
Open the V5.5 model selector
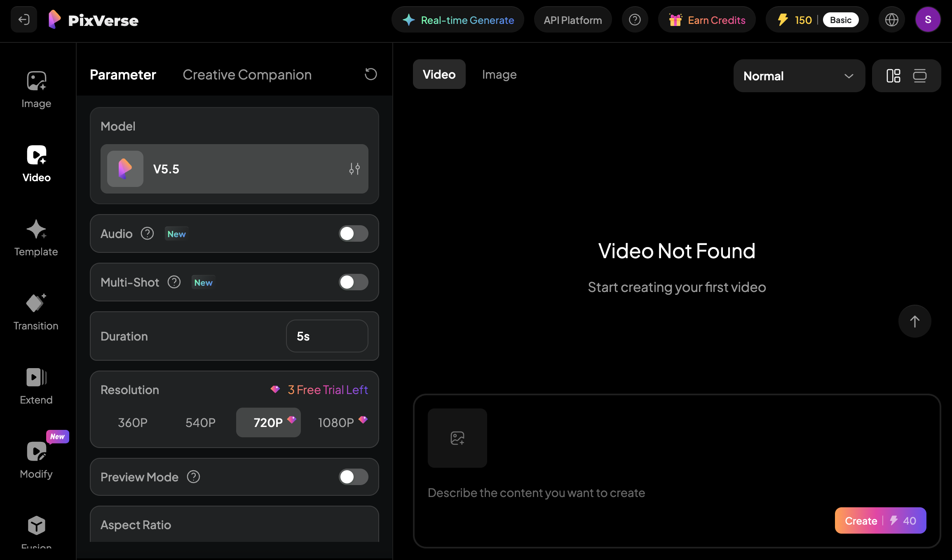point(234,169)
